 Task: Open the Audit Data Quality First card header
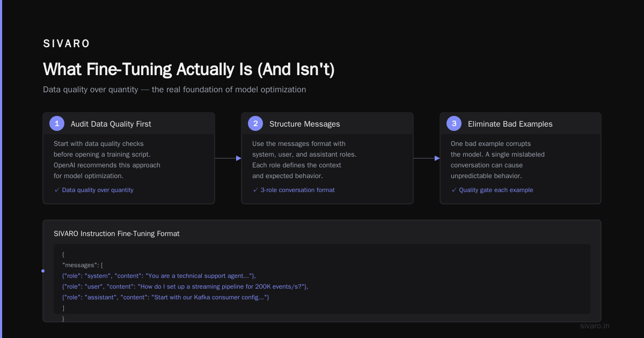coord(129,123)
